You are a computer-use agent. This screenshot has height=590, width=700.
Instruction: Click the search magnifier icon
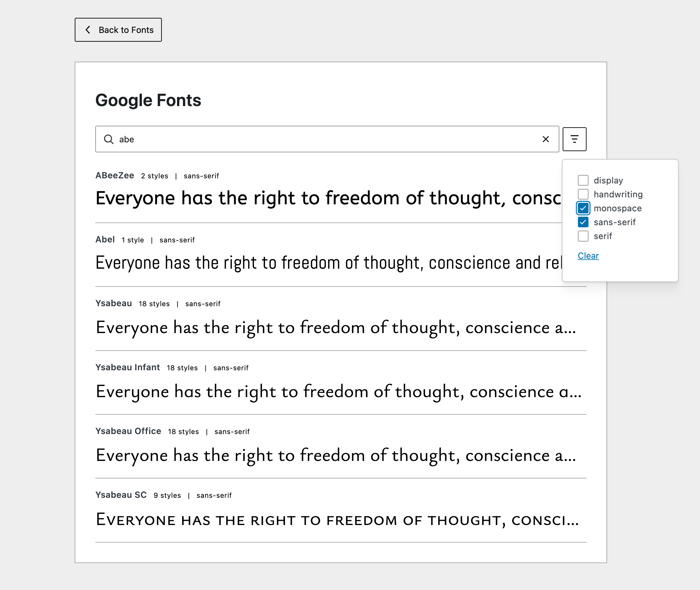109,139
